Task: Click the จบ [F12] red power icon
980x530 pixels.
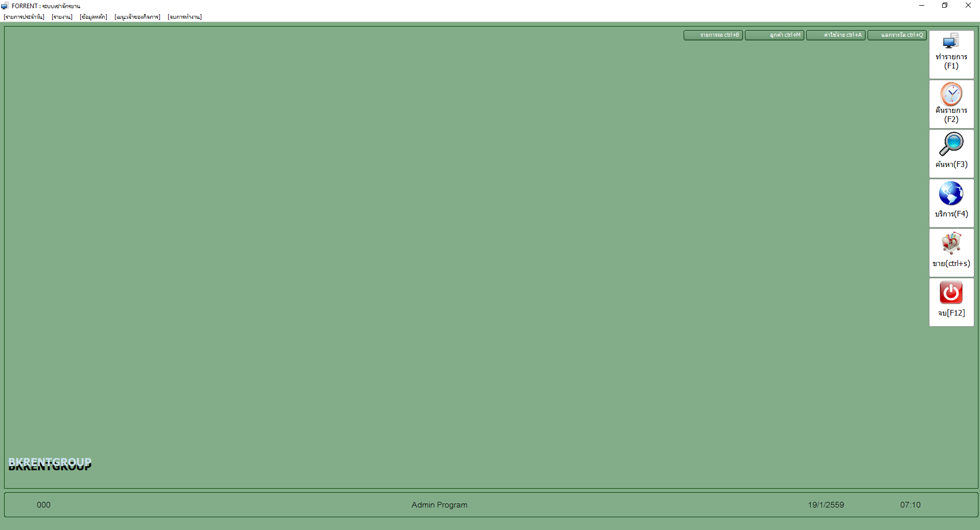Action: pos(951,302)
